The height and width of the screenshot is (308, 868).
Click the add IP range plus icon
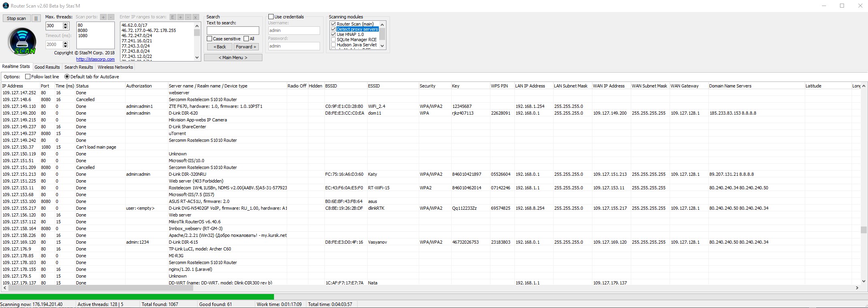[180, 17]
